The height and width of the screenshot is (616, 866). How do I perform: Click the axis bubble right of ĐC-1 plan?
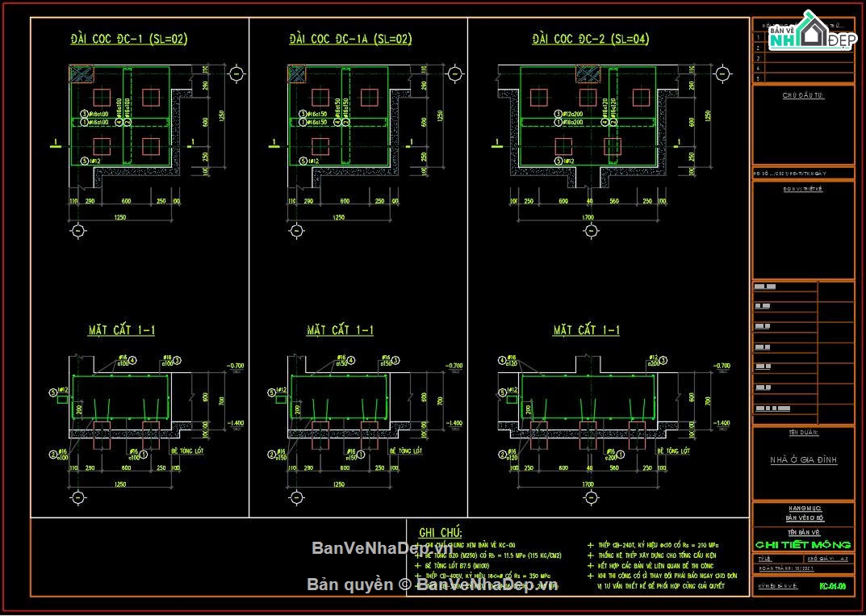(236, 74)
